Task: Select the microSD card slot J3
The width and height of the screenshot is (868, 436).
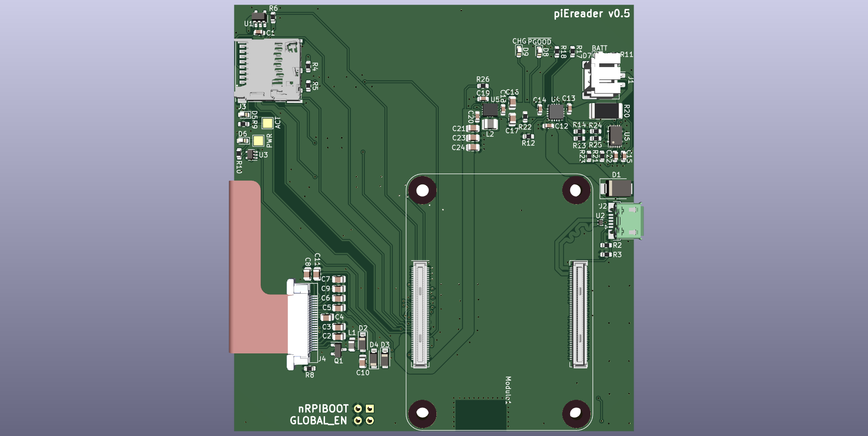Action: 268,70
